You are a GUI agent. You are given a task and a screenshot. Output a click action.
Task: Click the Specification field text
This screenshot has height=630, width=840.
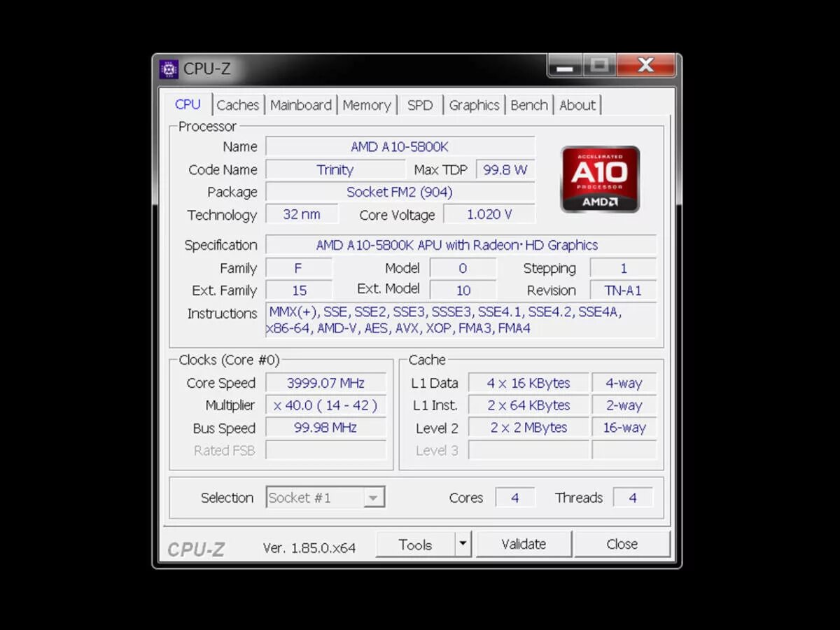click(x=461, y=245)
